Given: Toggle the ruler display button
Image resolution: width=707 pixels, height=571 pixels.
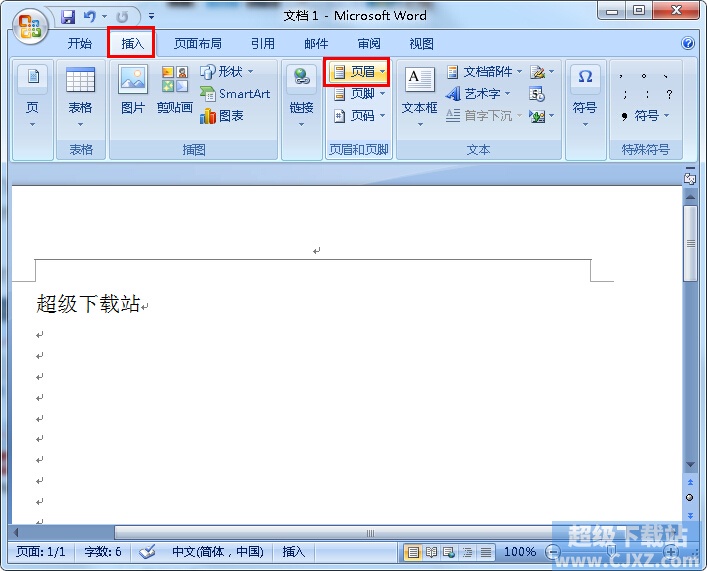Looking at the screenshot, I should click(690, 177).
